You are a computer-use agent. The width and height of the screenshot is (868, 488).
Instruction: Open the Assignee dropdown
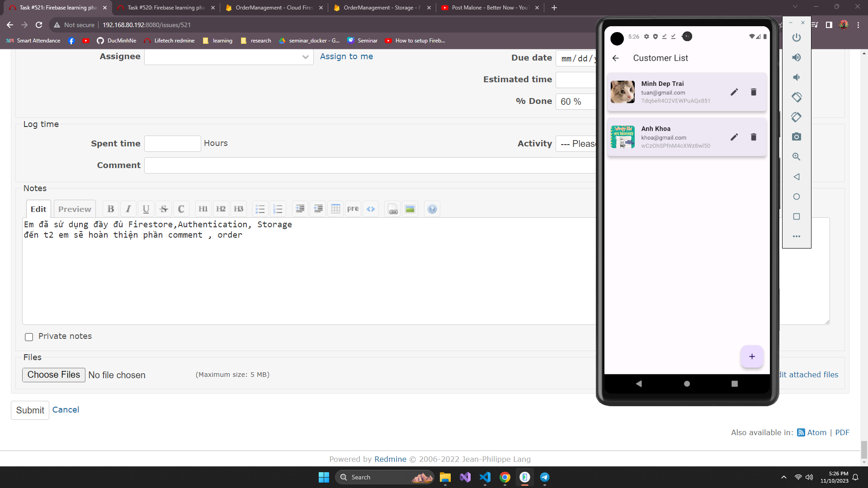(229, 57)
